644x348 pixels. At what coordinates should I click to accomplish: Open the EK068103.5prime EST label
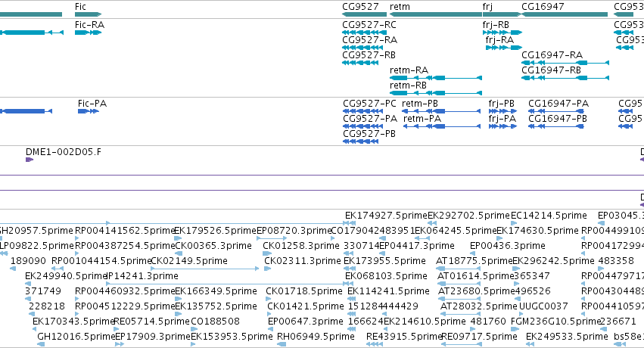point(386,276)
